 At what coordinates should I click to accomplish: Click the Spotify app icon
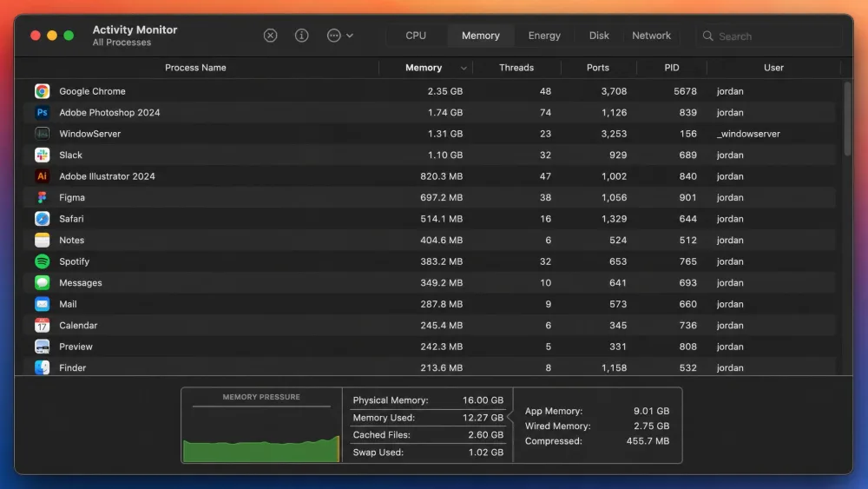42,261
